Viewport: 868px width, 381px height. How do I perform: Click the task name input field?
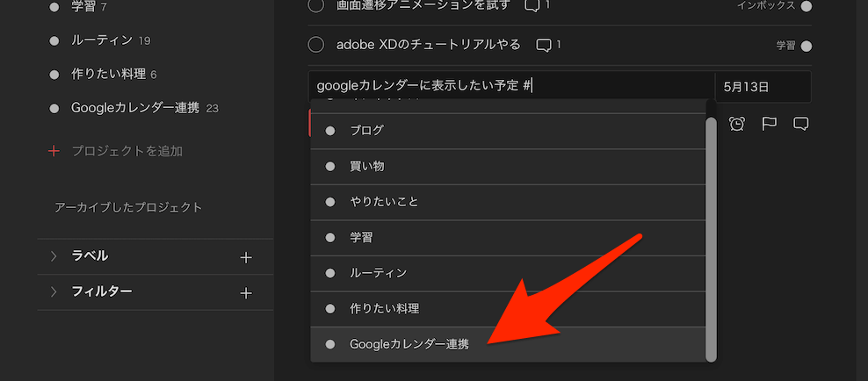point(511,86)
